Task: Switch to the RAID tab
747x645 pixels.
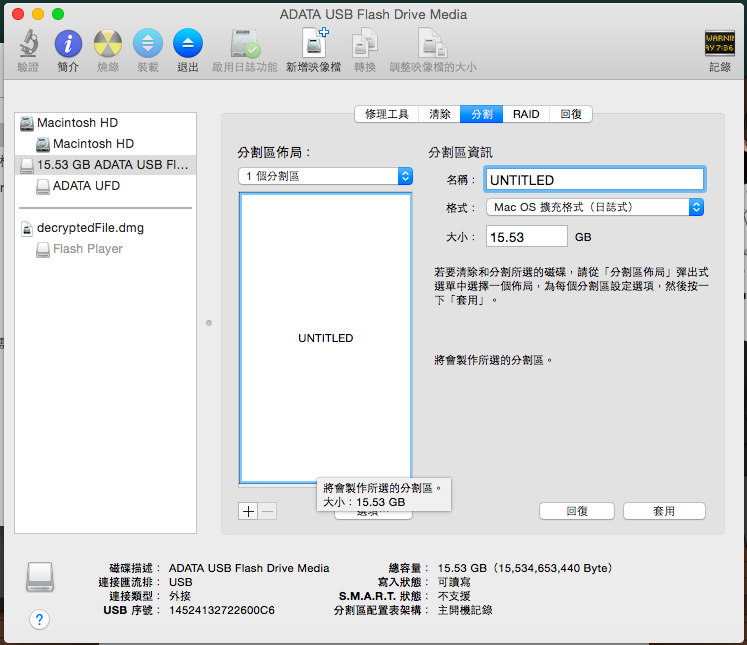Action: coord(526,114)
